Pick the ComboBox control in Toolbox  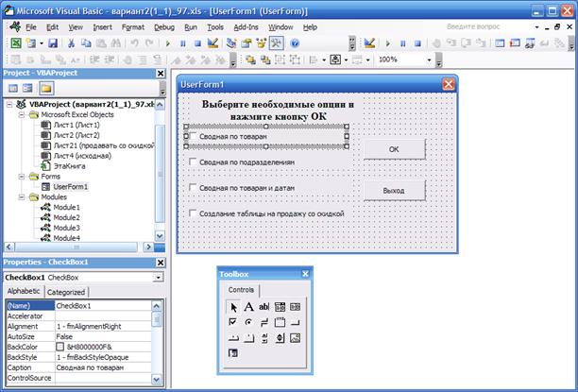tap(280, 306)
